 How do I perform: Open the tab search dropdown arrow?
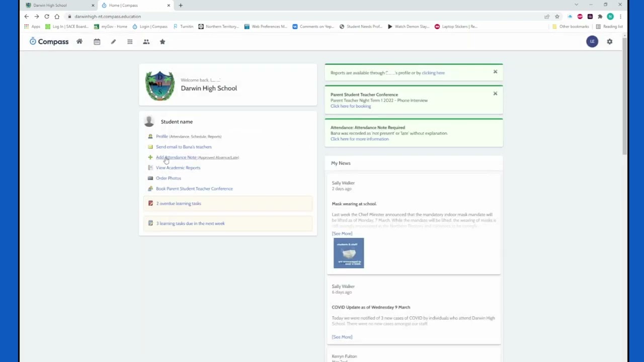tap(576, 5)
